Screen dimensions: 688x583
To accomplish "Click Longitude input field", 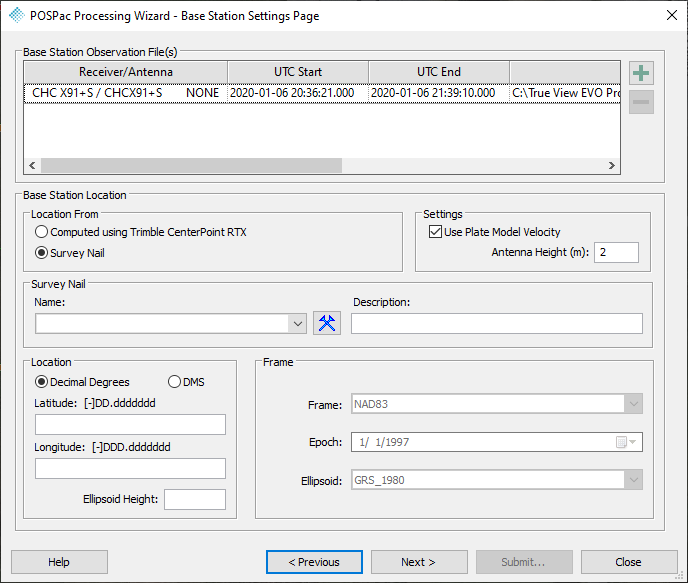I will coord(130,469).
